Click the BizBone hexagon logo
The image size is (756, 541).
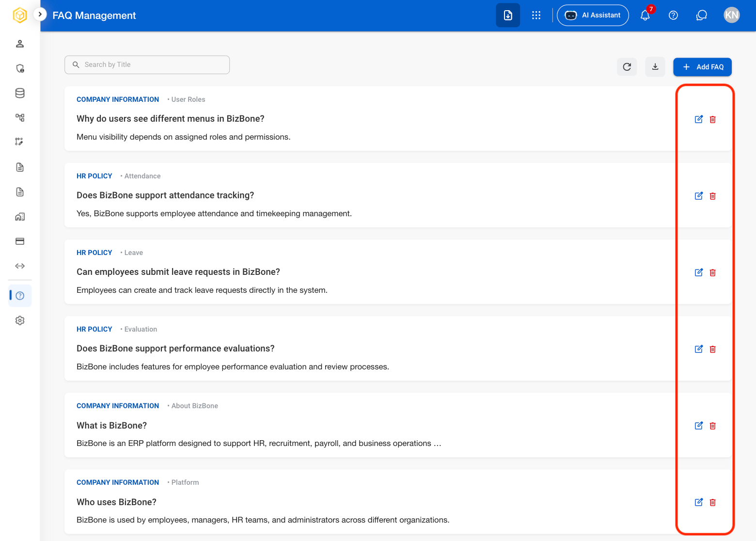tap(20, 16)
